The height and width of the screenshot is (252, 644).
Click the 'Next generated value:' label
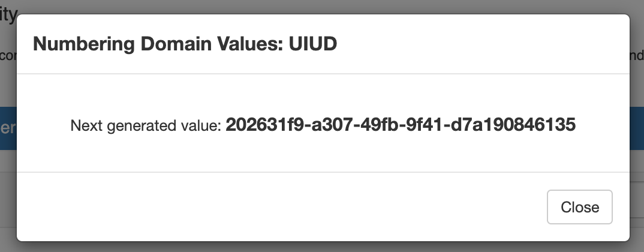(146, 125)
